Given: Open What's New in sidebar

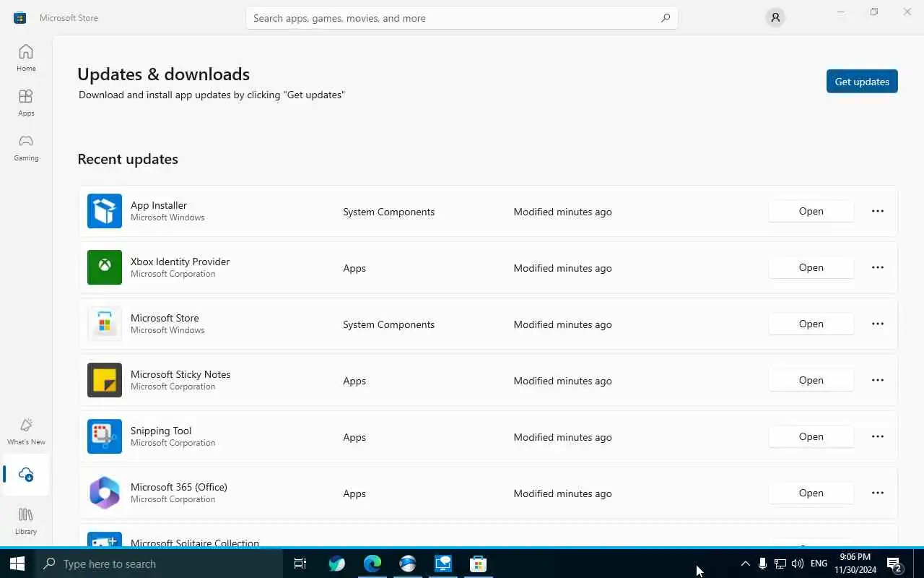Looking at the screenshot, I should 26,431.
